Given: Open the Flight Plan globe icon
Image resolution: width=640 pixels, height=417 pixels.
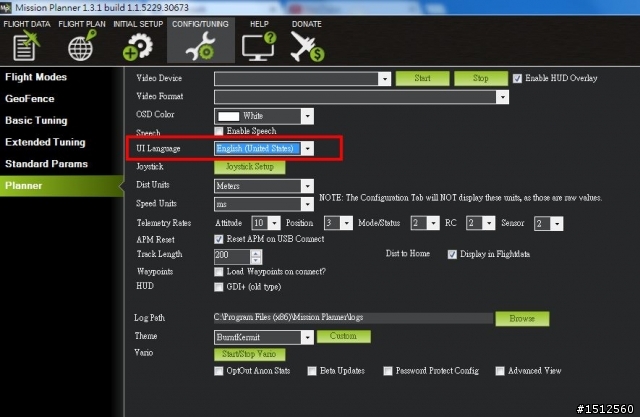Looking at the screenshot, I should [x=82, y=46].
